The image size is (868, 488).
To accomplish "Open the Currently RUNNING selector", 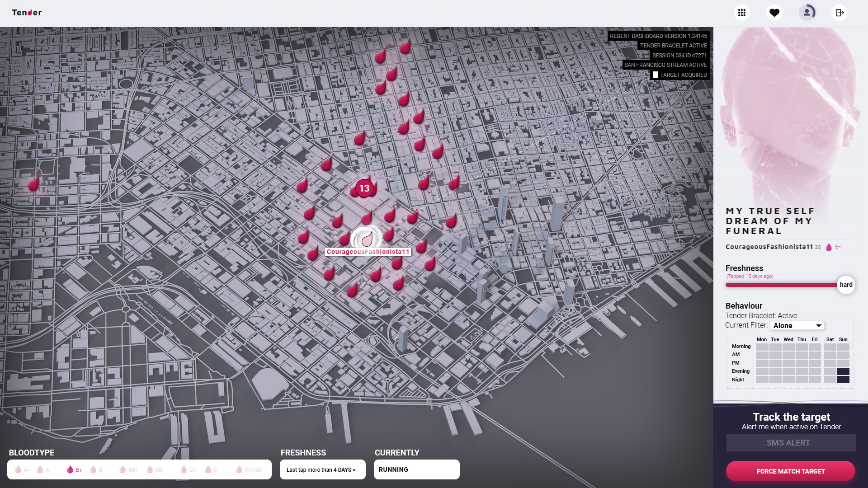I will (416, 470).
